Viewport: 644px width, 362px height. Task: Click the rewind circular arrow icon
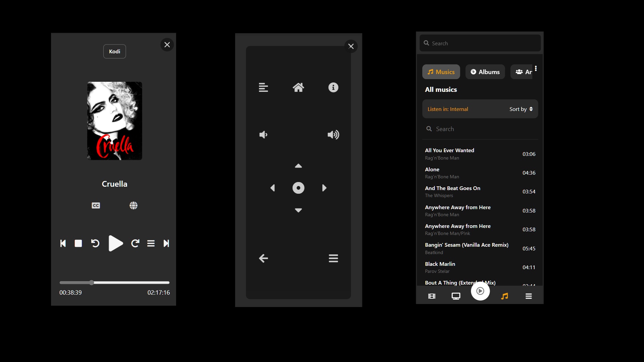95,243
